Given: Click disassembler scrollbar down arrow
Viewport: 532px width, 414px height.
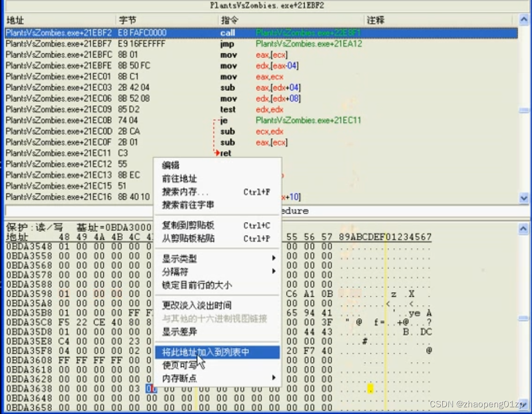Looking at the screenshot, I should pyautogui.click(x=524, y=198).
